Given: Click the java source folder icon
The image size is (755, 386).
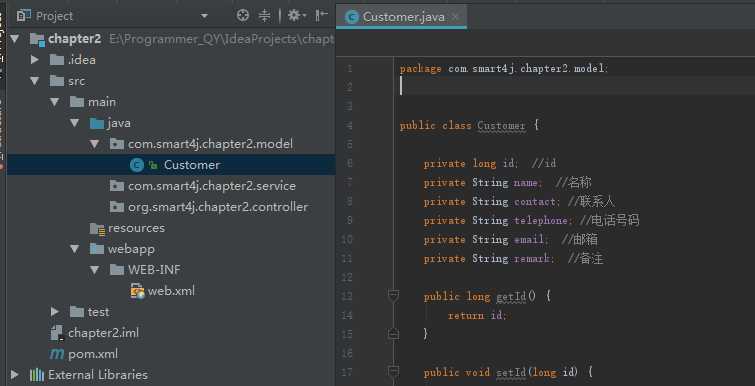Looking at the screenshot, I should 97,124.
